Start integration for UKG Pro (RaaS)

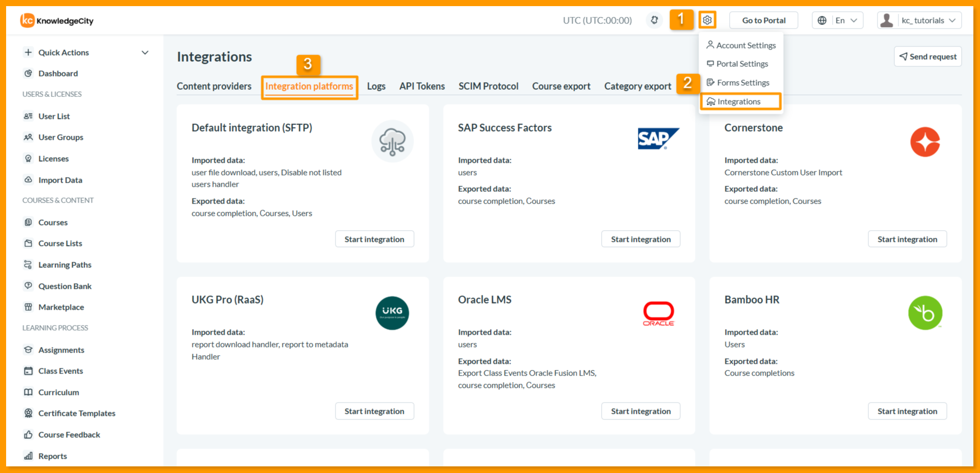(374, 411)
